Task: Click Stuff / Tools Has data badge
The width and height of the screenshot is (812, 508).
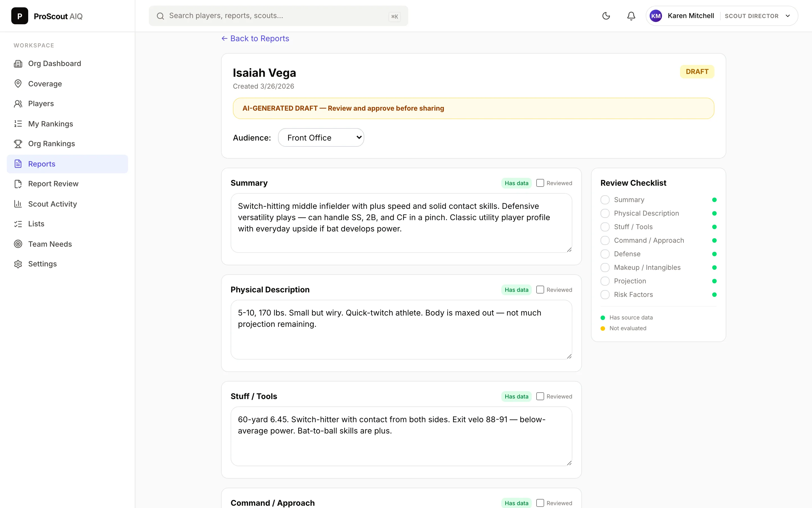Action: click(517, 397)
